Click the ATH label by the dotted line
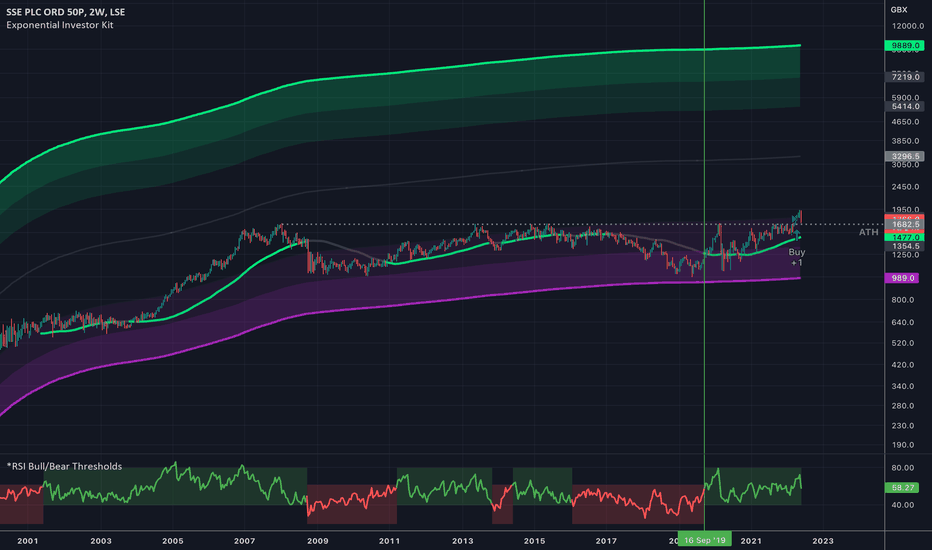 [x=868, y=232]
